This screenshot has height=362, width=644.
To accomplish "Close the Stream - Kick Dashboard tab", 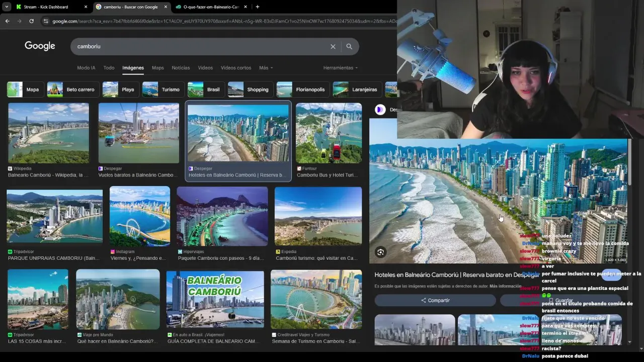I will [86, 7].
